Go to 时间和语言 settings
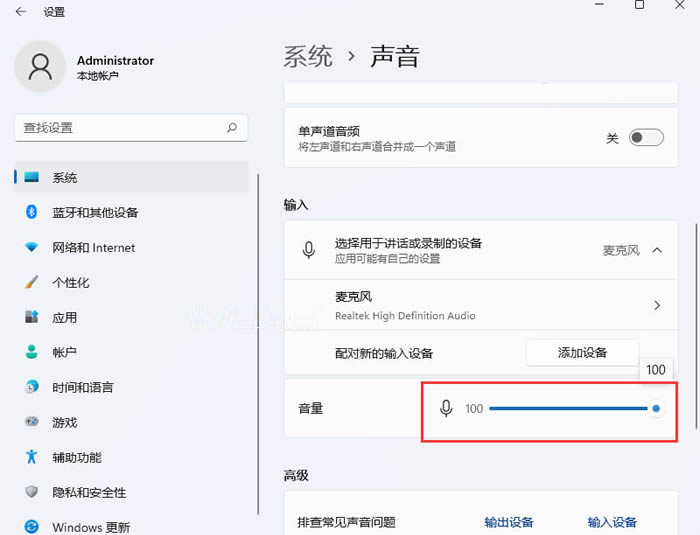This screenshot has width=700, height=535. (x=83, y=387)
